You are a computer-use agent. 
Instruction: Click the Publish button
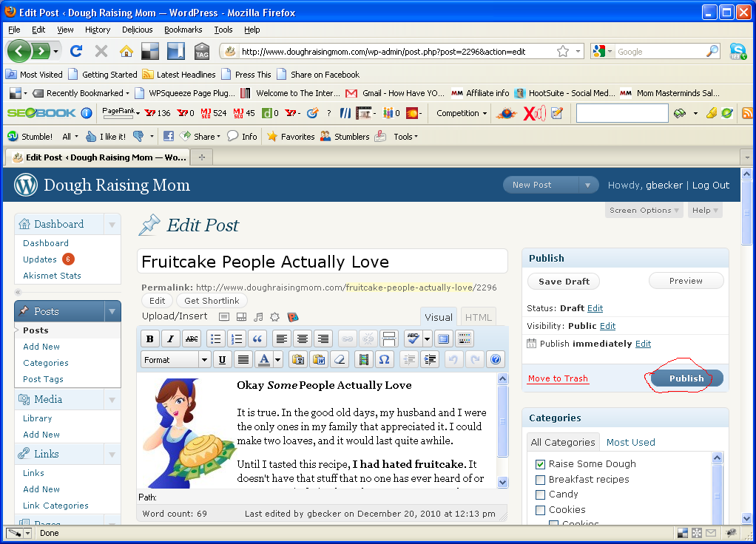tap(686, 378)
